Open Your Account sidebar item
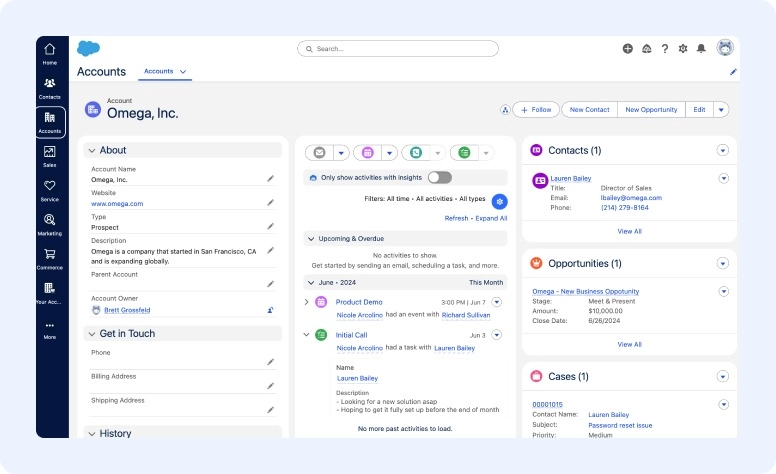 (x=49, y=293)
